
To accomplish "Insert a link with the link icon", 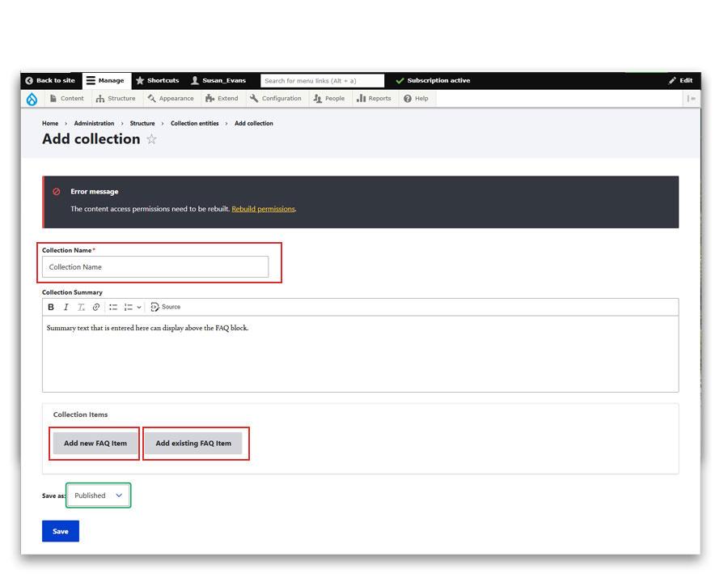I will point(96,307).
